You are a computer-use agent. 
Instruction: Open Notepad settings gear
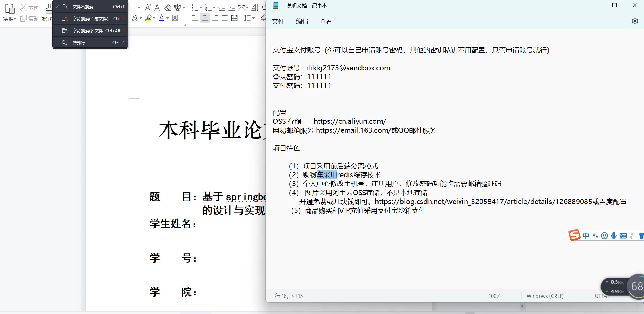[635, 21]
